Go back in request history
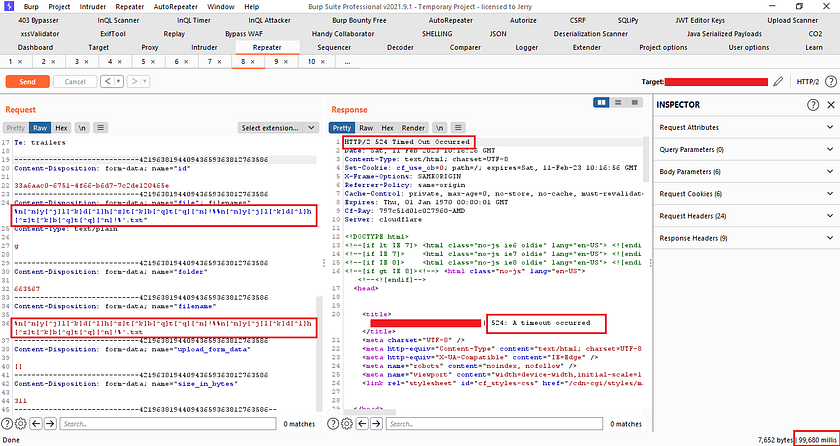 point(107,82)
